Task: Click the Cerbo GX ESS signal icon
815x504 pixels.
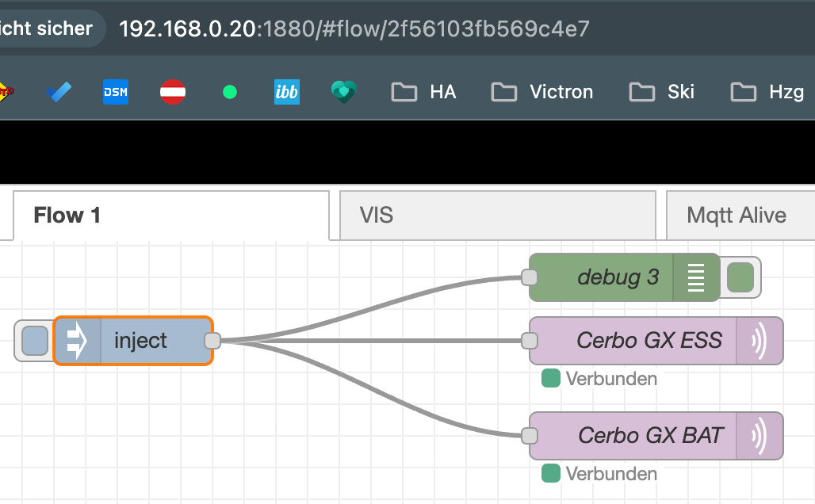Action: click(760, 341)
